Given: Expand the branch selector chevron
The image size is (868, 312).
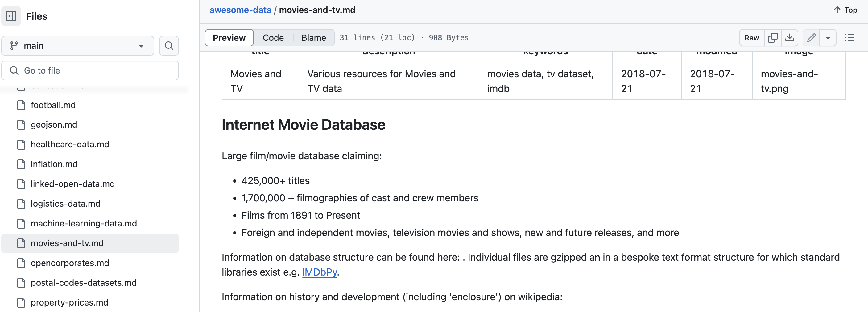Looking at the screenshot, I should [141, 45].
